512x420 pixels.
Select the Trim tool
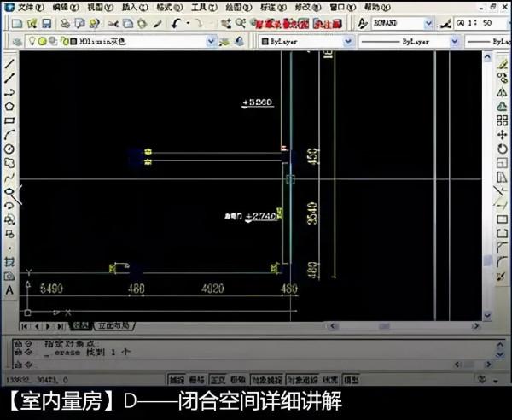click(502, 191)
